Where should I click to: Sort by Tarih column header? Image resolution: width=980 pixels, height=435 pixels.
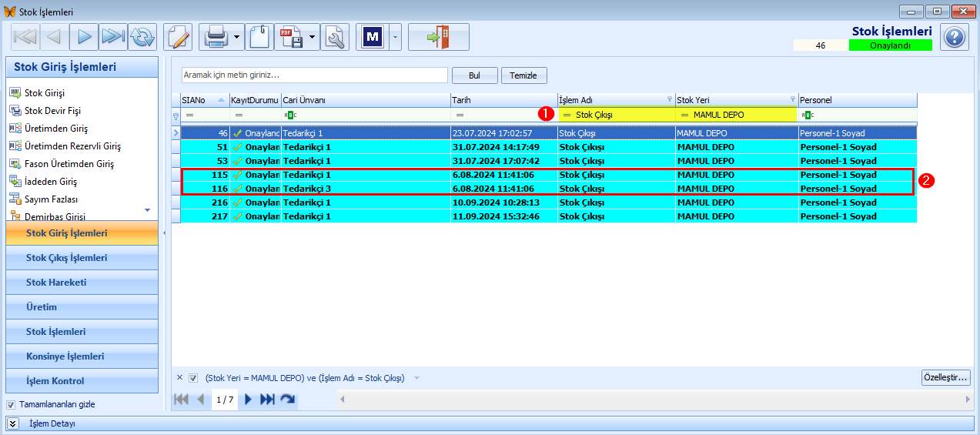(503, 100)
